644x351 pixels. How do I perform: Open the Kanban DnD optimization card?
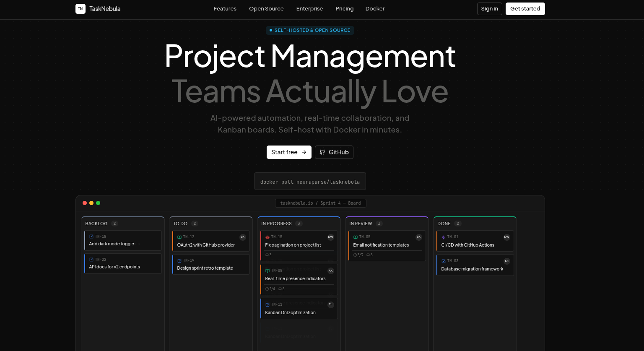coord(299,308)
